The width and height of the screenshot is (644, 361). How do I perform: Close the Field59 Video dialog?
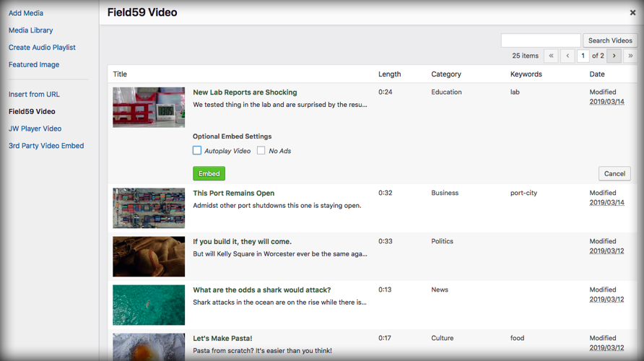pyautogui.click(x=632, y=13)
